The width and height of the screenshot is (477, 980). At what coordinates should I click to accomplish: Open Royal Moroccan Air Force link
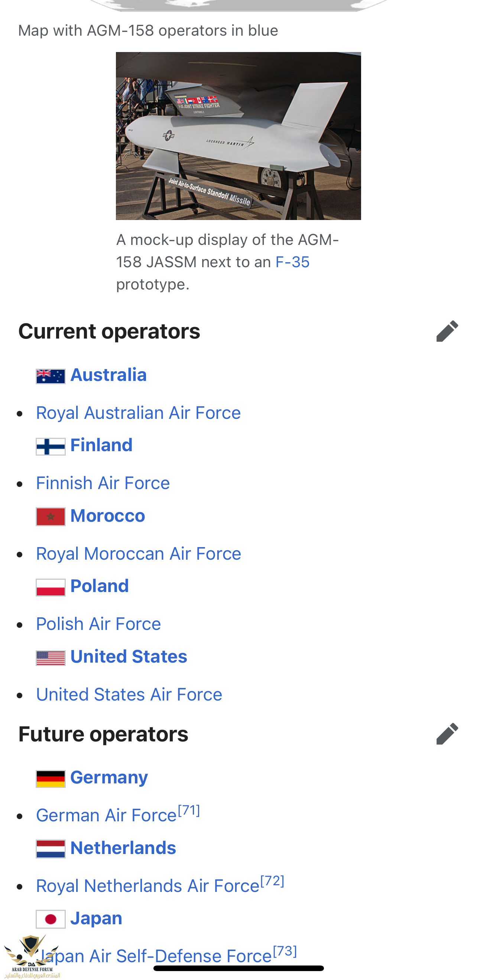click(x=139, y=553)
